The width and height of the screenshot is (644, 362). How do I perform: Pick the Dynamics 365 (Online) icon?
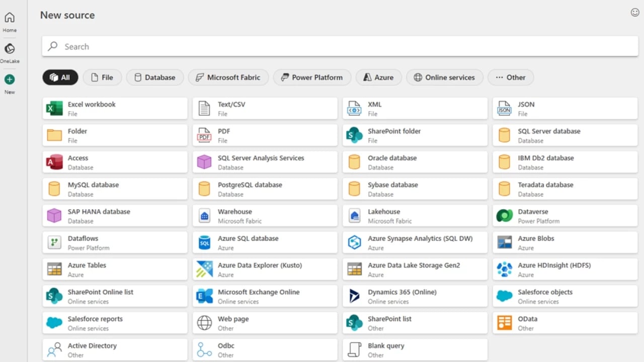pyautogui.click(x=354, y=296)
